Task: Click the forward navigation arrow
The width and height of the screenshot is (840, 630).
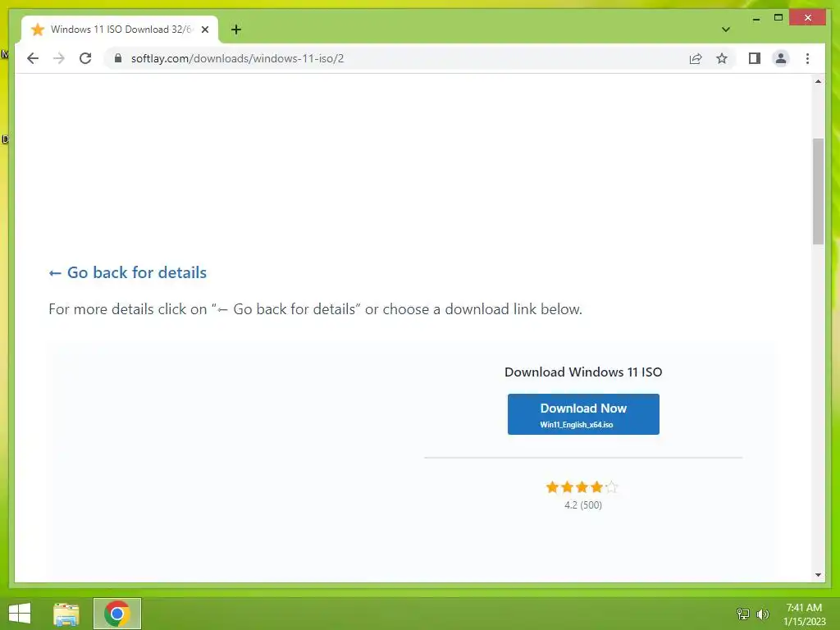Action: (x=59, y=58)
